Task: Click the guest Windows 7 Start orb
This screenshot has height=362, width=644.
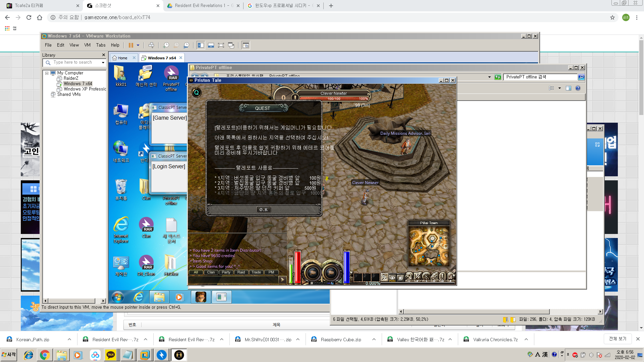Action: 117,297
